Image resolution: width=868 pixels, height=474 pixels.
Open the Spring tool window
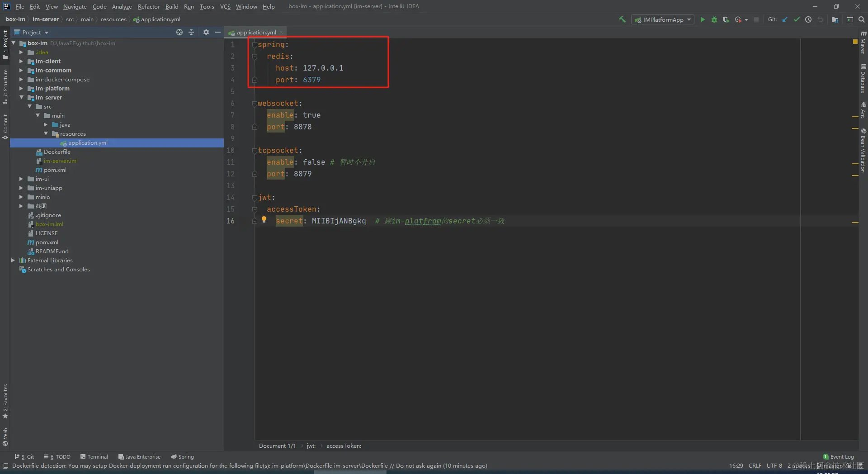pyautogui.click(x=182, y=456)
